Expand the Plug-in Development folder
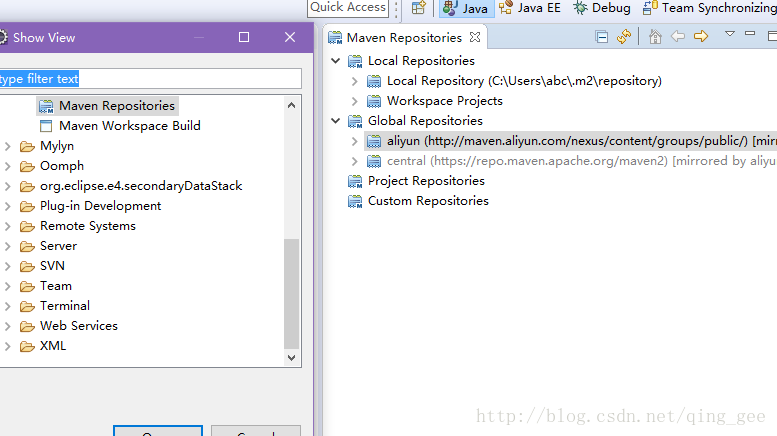Viewport: 777px width, 436px height. click(7, 206)
